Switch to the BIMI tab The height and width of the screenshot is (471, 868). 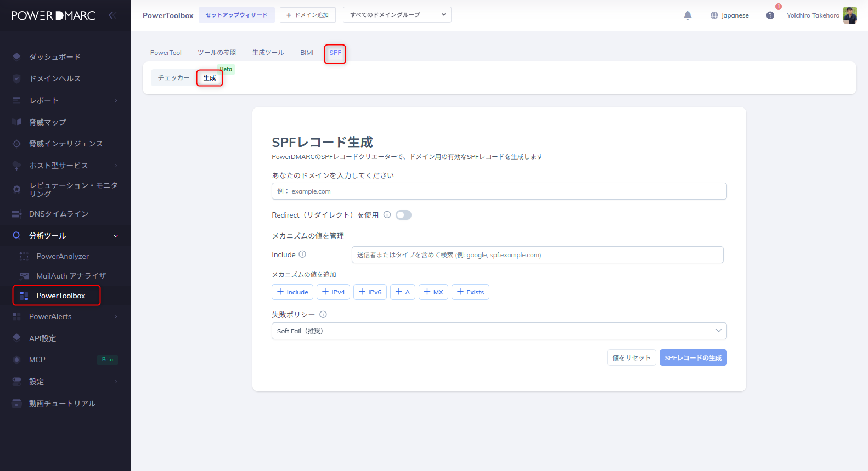tap(307, 53)
